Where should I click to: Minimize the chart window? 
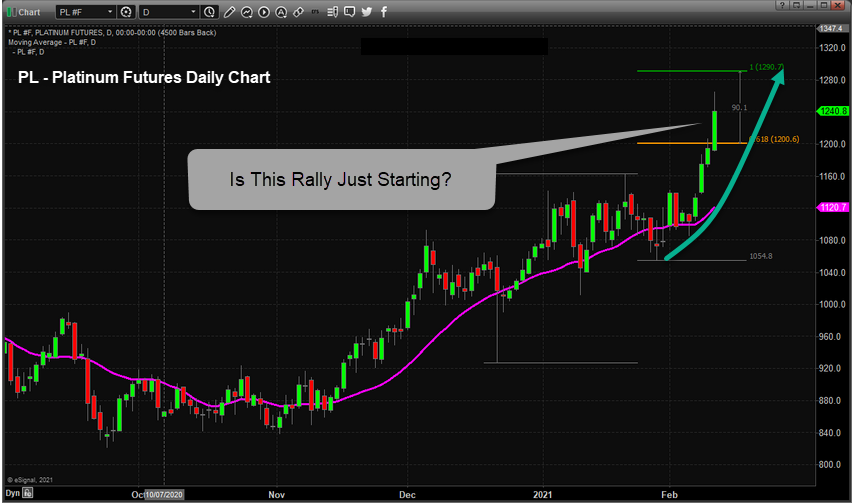click(x=810, y=5)
